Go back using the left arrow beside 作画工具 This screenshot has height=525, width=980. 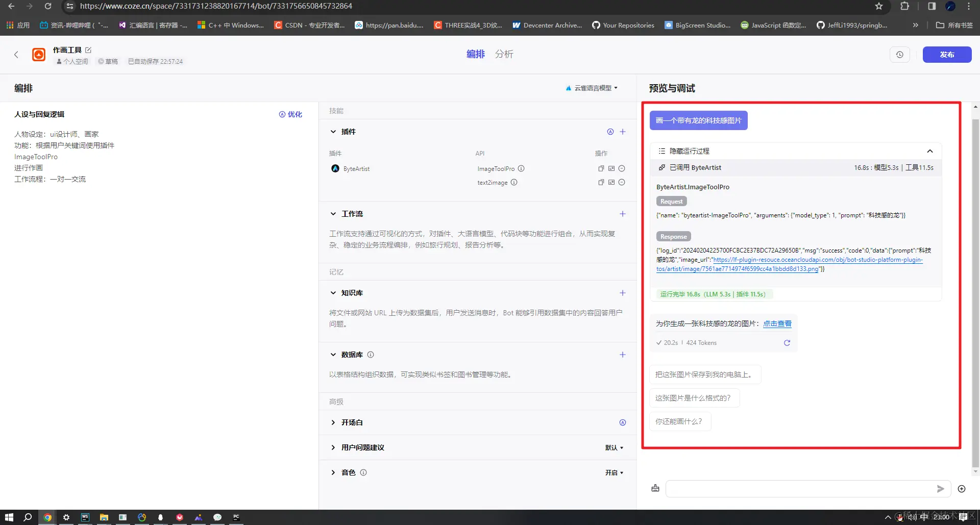(16, 55)
